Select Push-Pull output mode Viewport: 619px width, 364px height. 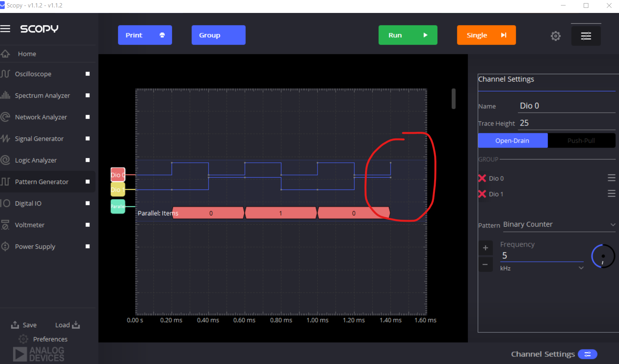click(x=581, y=140)
